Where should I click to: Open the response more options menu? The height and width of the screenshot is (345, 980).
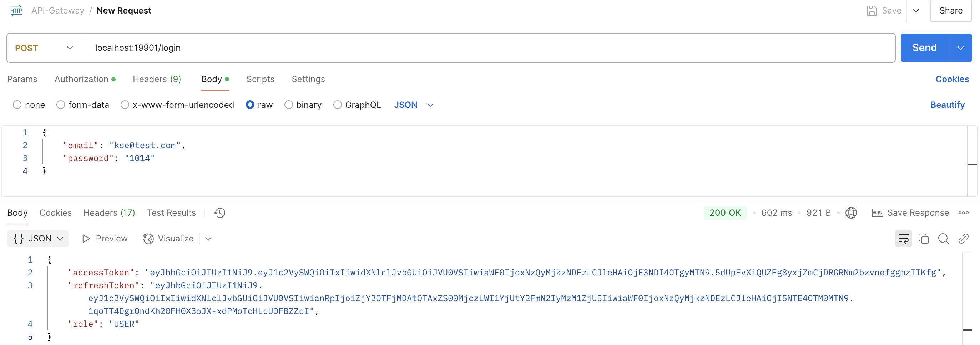963,213
